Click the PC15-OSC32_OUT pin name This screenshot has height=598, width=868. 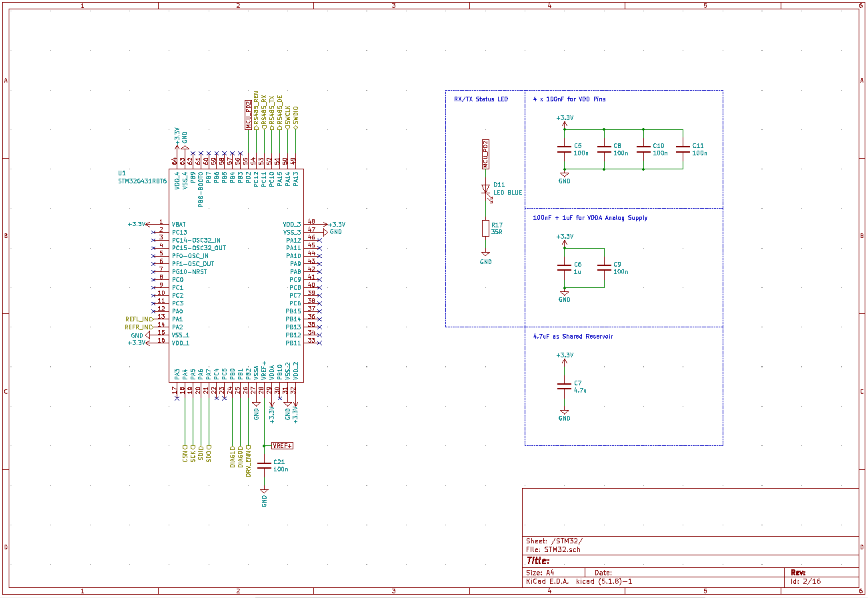[199, 248]
